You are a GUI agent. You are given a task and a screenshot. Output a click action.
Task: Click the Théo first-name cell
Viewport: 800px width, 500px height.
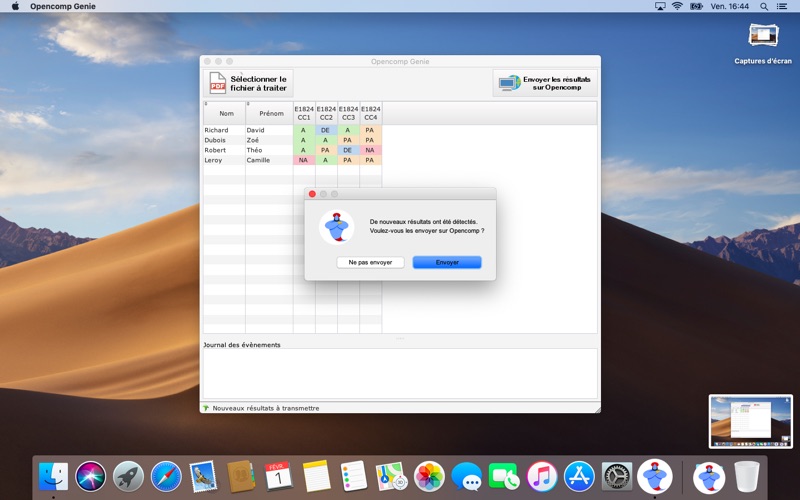coord(269,150)
